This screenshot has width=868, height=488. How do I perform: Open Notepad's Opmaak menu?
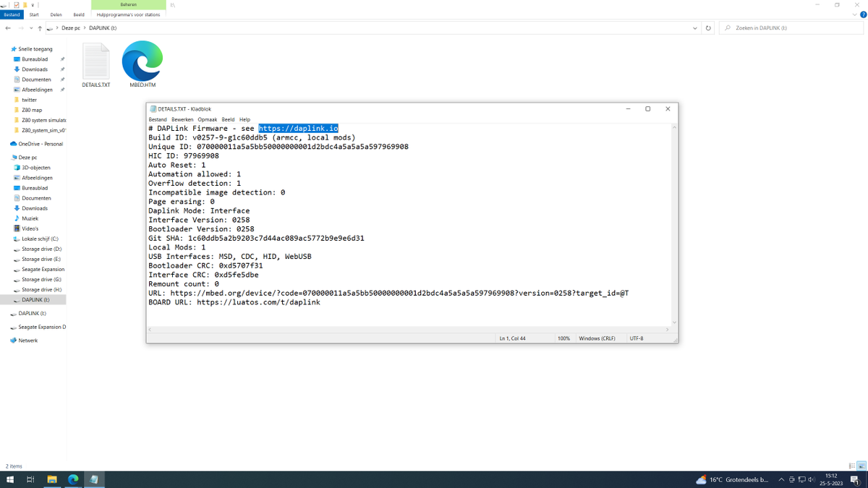point(208,119)
